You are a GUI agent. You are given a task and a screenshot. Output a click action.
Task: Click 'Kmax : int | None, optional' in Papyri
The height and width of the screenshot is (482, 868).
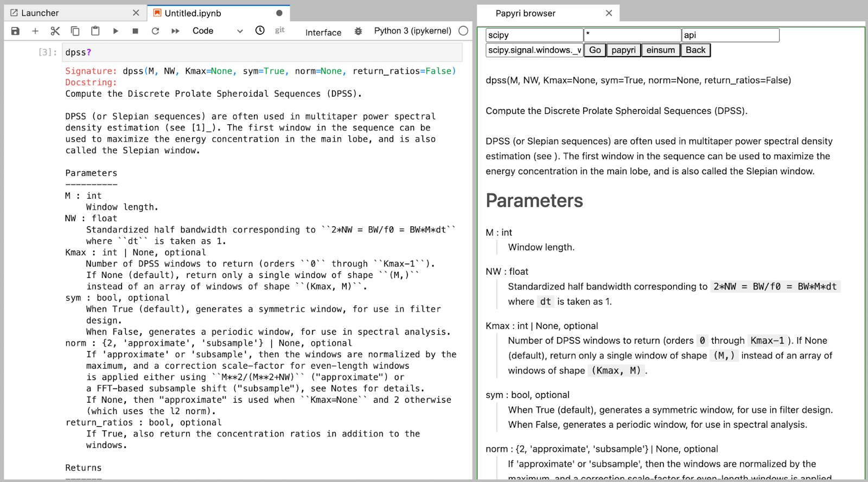click(x=542, y=326)
